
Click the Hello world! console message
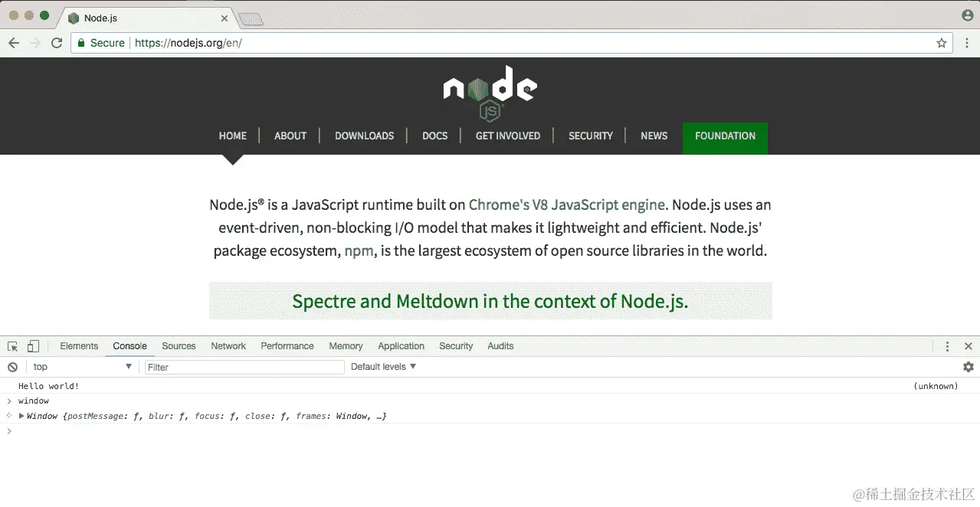(x=48, y=386)
